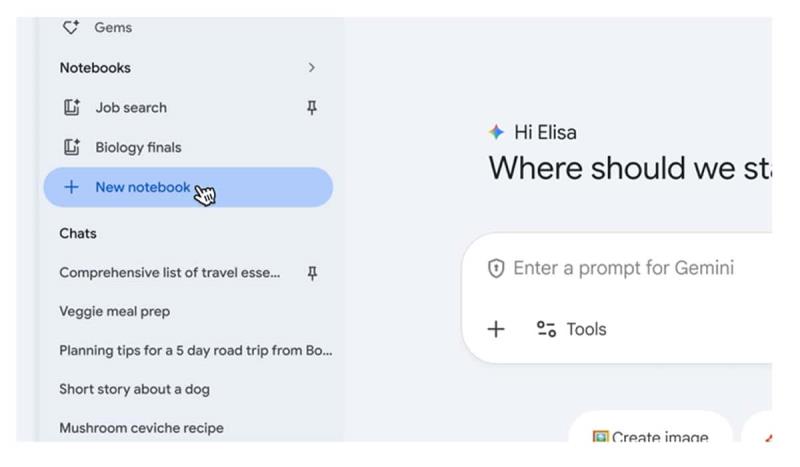The height and width of the screenshot is (467, 800).
Task: Select the Short story about a dog chat
Action: tap(134, 390)
